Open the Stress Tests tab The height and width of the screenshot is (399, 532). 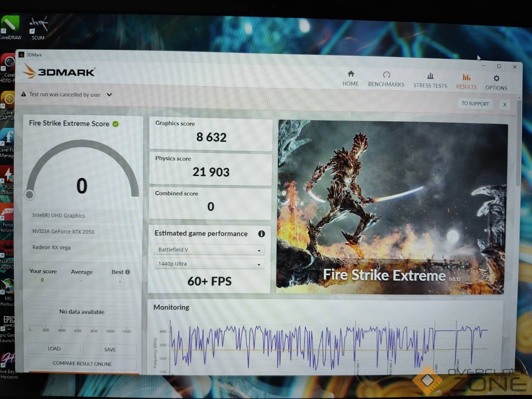coord(430,81)
